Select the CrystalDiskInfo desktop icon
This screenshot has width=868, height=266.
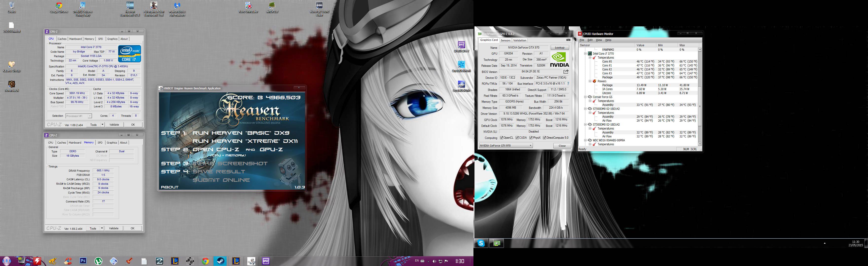pos(461,86)
